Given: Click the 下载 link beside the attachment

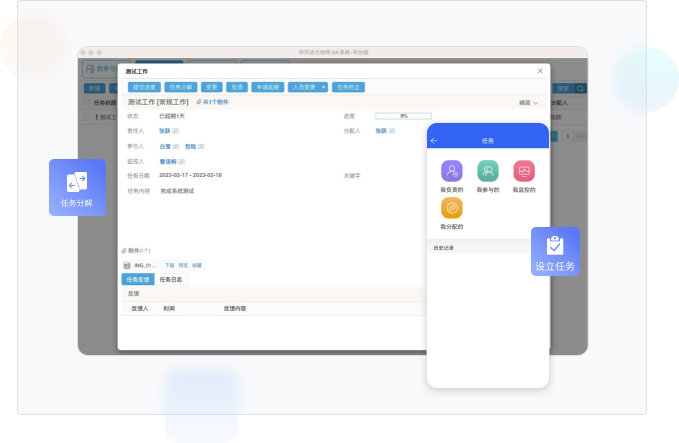Looking at the screenshot, I should (169, 265).
